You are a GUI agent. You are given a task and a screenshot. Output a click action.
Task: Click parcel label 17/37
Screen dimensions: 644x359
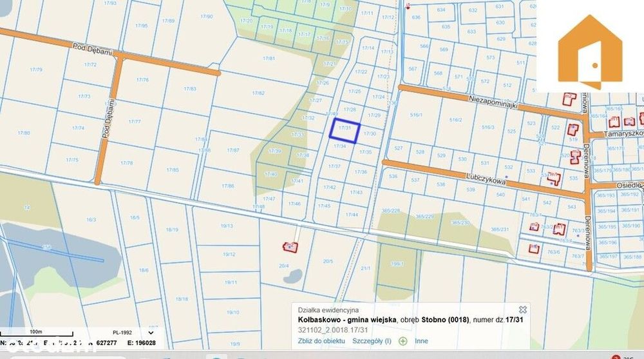point(334,166)
